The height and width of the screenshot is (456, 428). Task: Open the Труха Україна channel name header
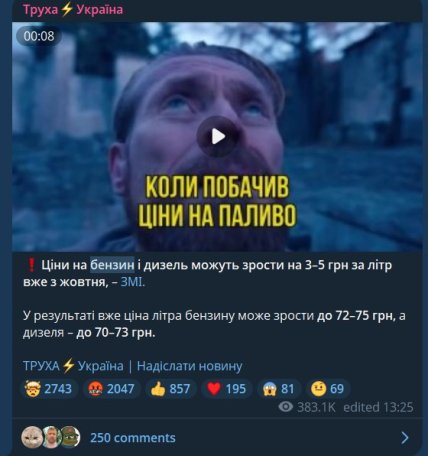click(x=73, y=9)
